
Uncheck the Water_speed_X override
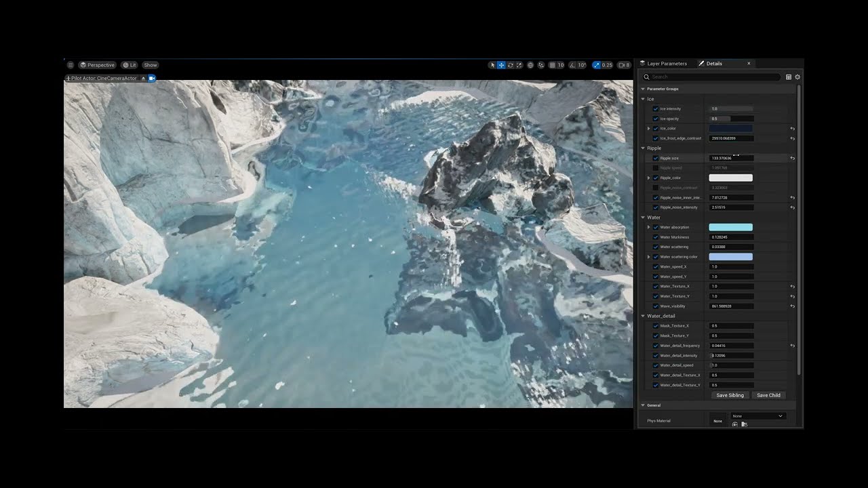tap(656, 267)
